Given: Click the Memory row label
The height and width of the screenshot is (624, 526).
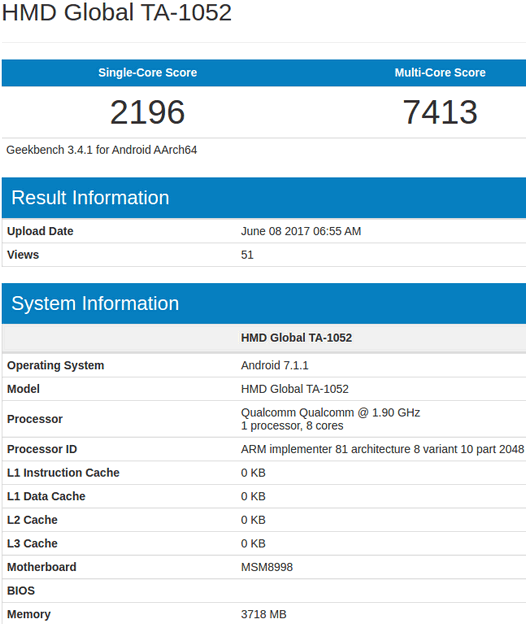Looking at the screenshot, I should coord(29,614).
